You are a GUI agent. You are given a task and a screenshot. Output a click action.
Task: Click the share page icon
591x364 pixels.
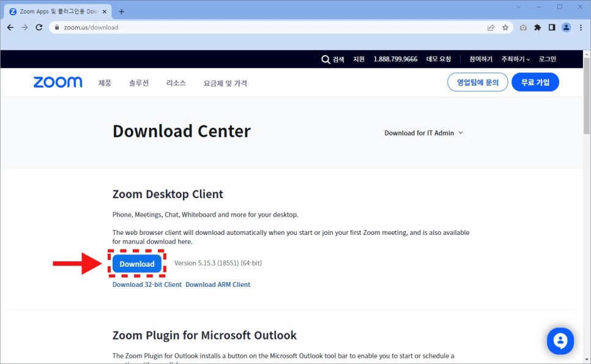491,28
